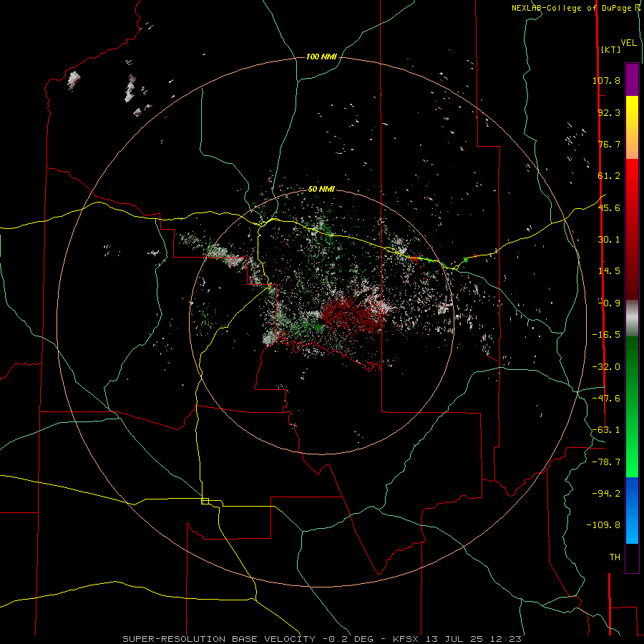The width and height of the screenshot is (644, 644).
Task: Click the 61.2 legend value
Action: click(609, 176)
